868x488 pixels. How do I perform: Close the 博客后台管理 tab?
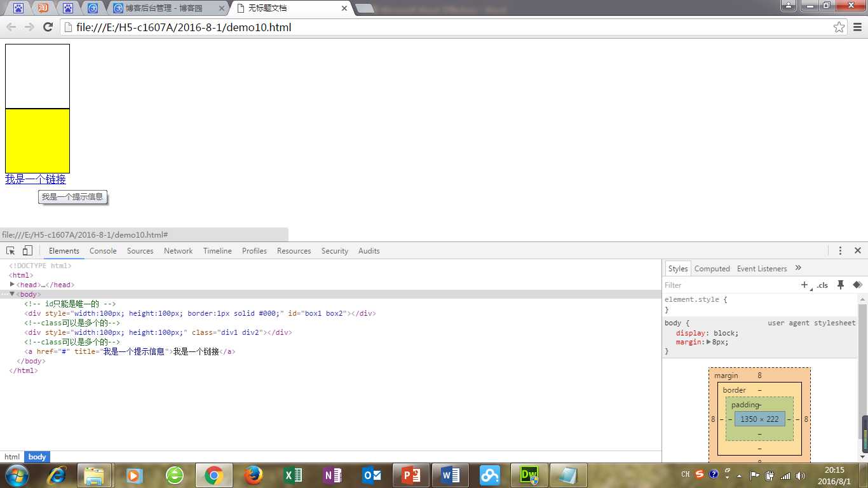(x=222, y=9)
